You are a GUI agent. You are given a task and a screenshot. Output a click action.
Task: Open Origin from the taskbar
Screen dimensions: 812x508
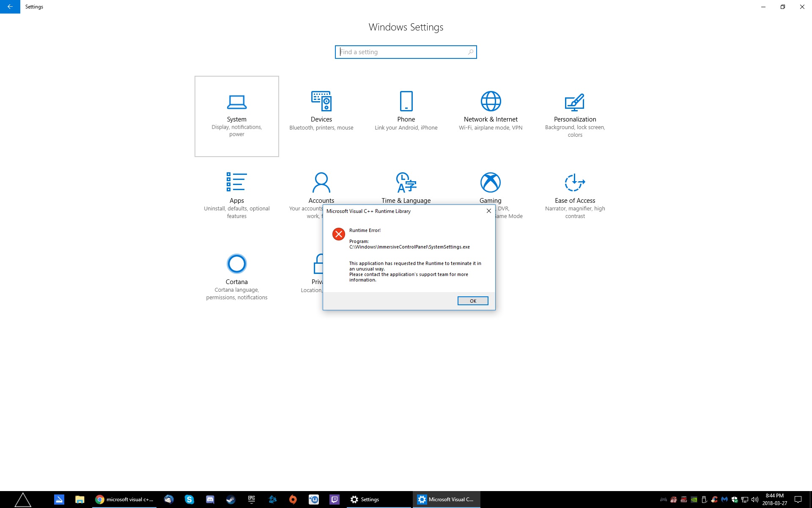[293, 500]
